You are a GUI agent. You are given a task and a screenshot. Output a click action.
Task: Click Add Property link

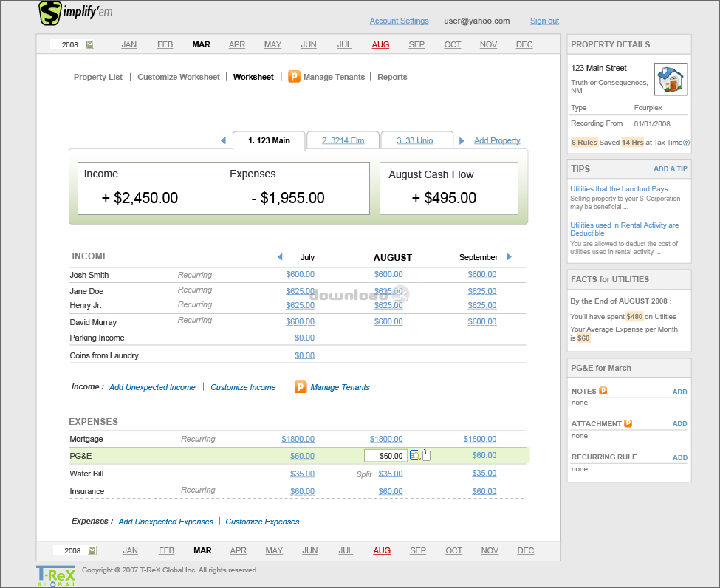click(497, 140)
